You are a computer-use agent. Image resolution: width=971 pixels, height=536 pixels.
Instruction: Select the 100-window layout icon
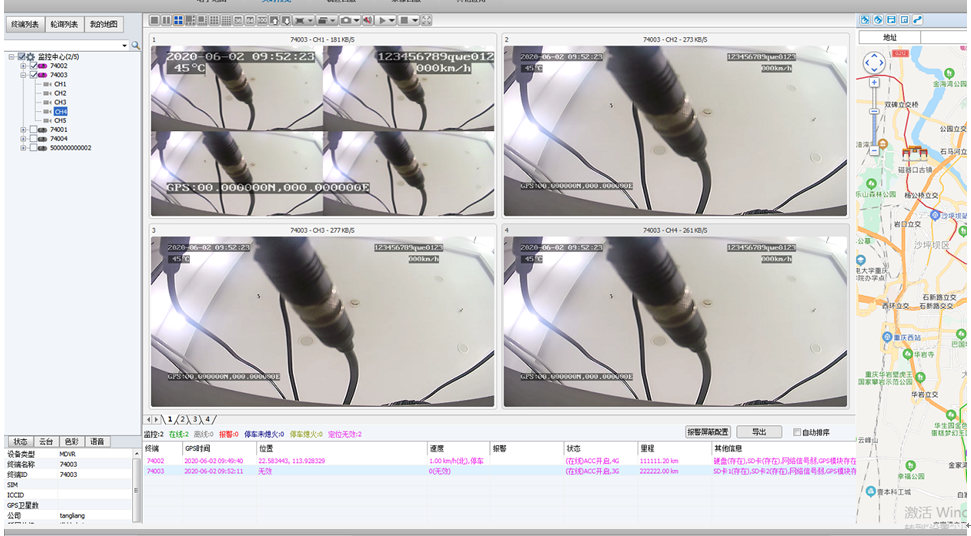[262, 20]
